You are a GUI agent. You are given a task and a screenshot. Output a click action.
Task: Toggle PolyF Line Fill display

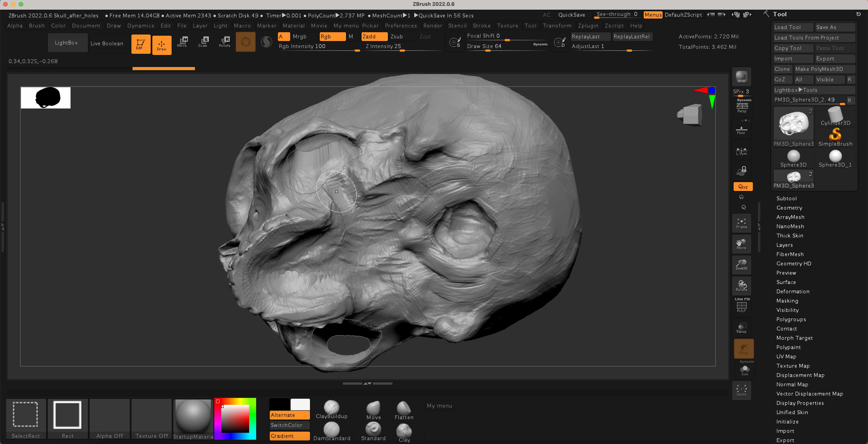point(742,305)
